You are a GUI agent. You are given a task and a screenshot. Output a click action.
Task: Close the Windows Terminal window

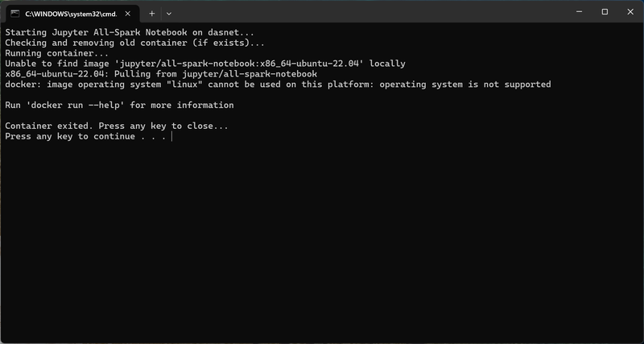pos(630,12)
